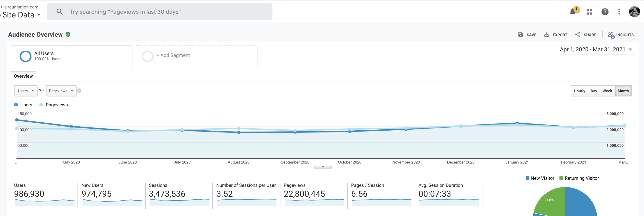This screenshot has width=644, height=216.
Task: Click the search magnifier icon
Action: tap(59, 12)
